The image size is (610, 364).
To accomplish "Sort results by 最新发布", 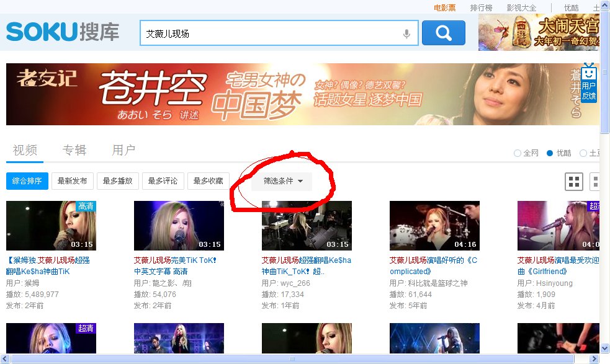I will click(x=72, y=181).
